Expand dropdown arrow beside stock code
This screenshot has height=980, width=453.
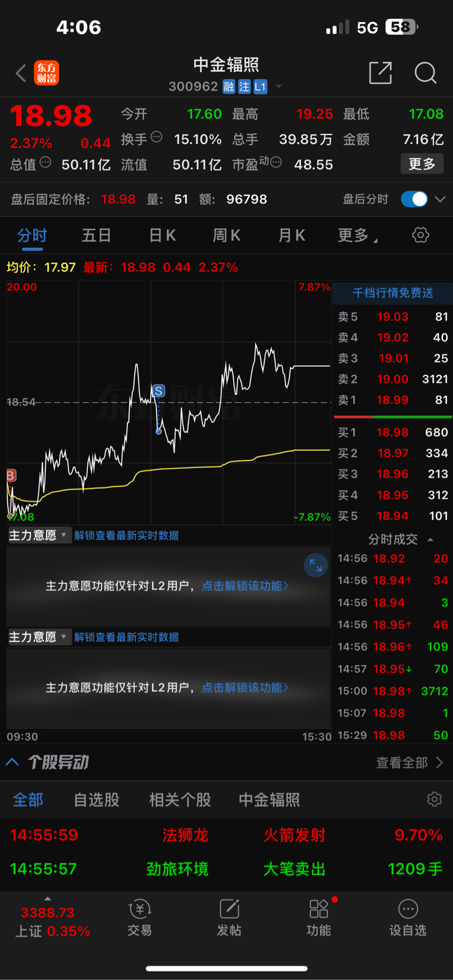[x=278, y=87]
